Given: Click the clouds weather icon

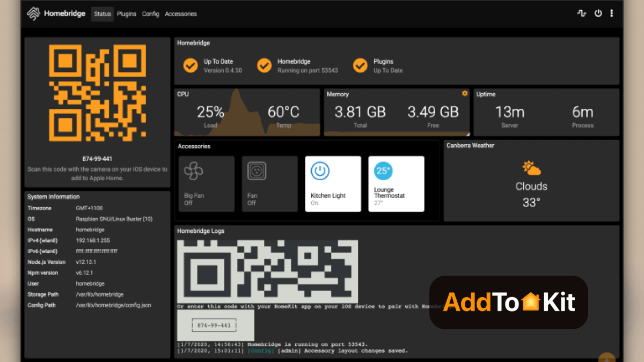Looking at the screenshot, I should (531, 168).
